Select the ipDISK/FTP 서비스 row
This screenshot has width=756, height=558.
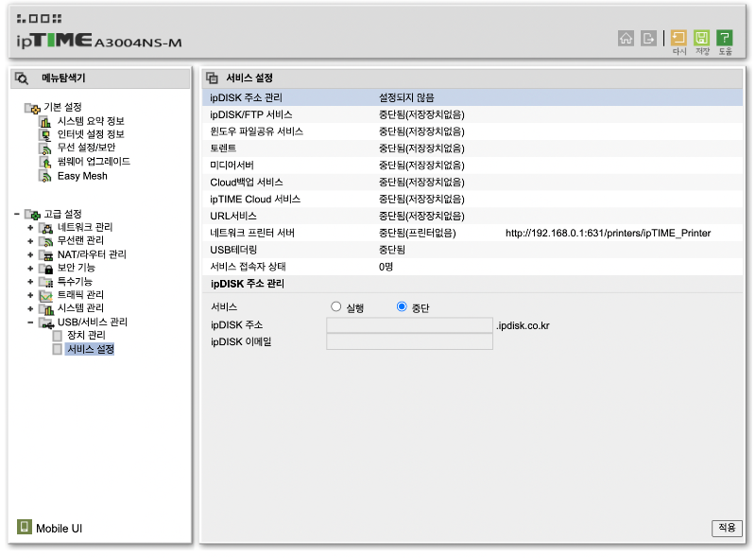click(x=472, y=114)
